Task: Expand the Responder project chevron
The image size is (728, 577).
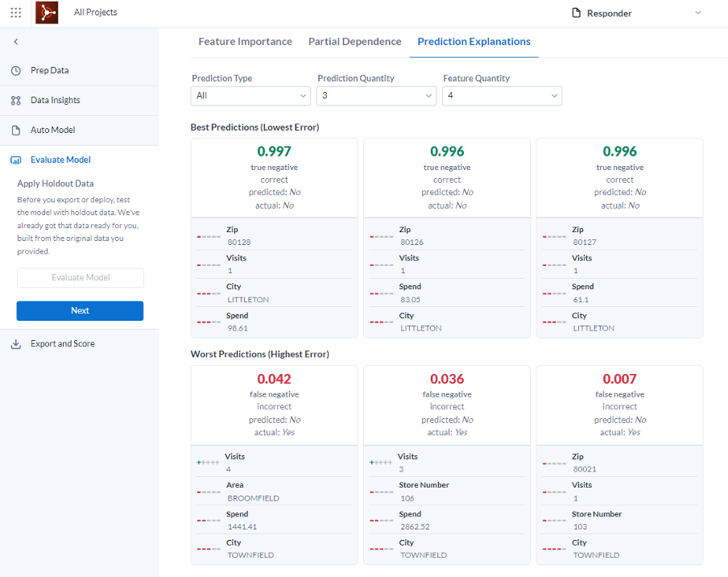Action: pyautogui.click(x=697, y=13)
